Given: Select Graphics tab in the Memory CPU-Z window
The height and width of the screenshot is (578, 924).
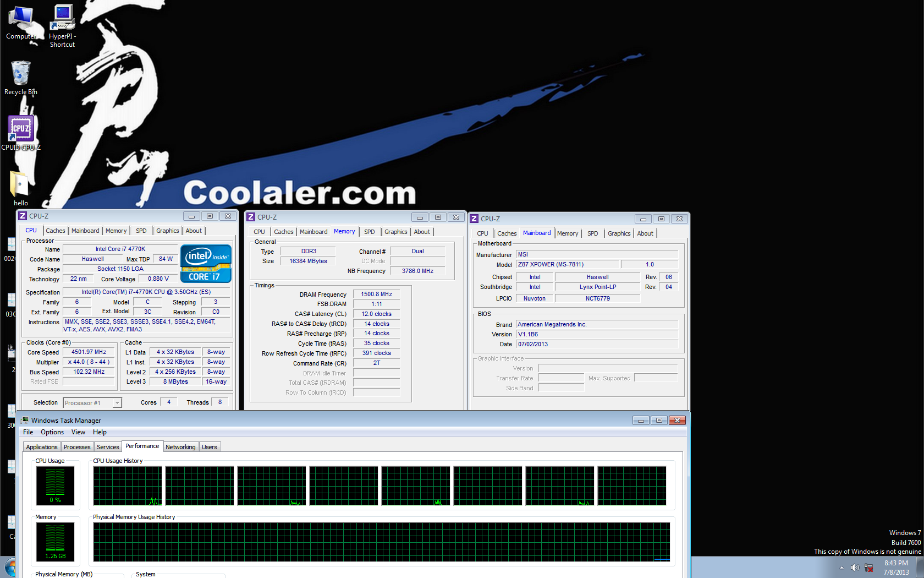Looking at the screenshot, I should (x=396, y=232).
